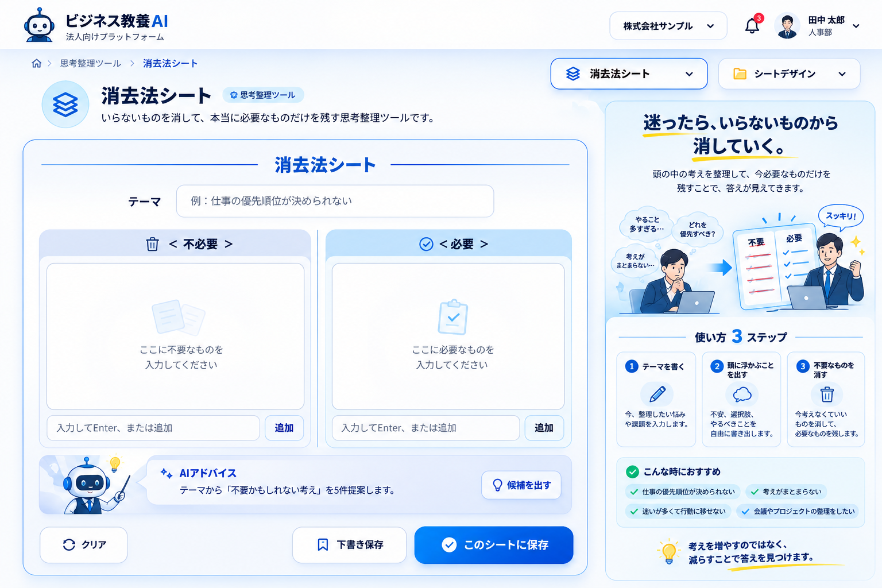882x588 pixels.
Task: Click check circle icon in 必要 header
Action: (426, 244)
